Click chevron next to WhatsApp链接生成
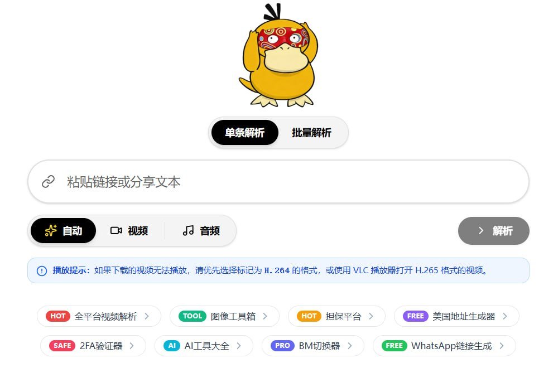Screen dimensions: 558x392 point(502,345)
